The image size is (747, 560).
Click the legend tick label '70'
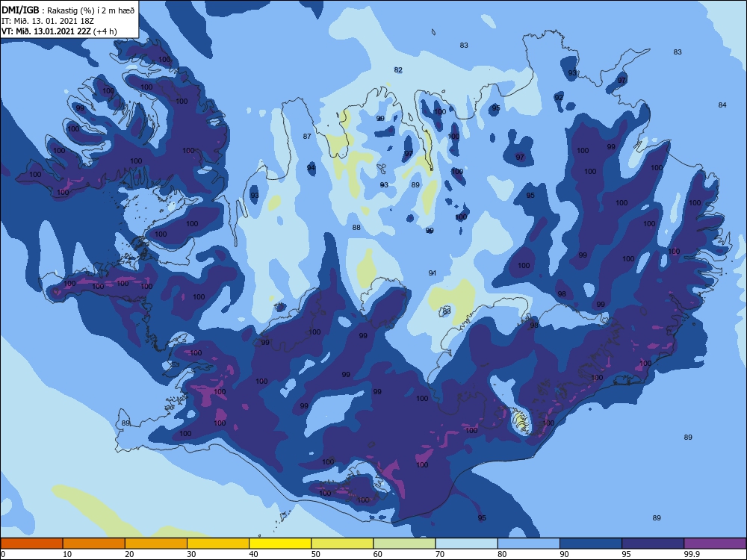pyautogui.click(x=440, y=554)
